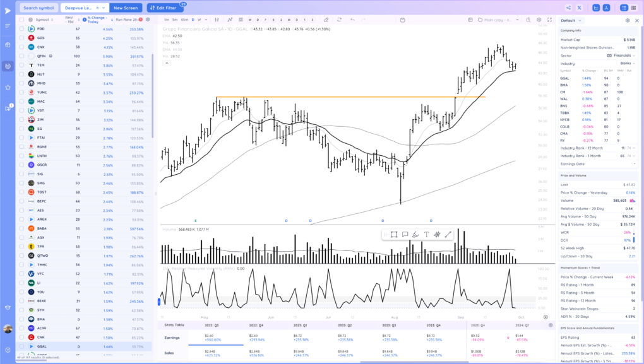The width and height of the screenshot is (644, 364).
Task: Select the callout comment tool
Action: (405, 235)
